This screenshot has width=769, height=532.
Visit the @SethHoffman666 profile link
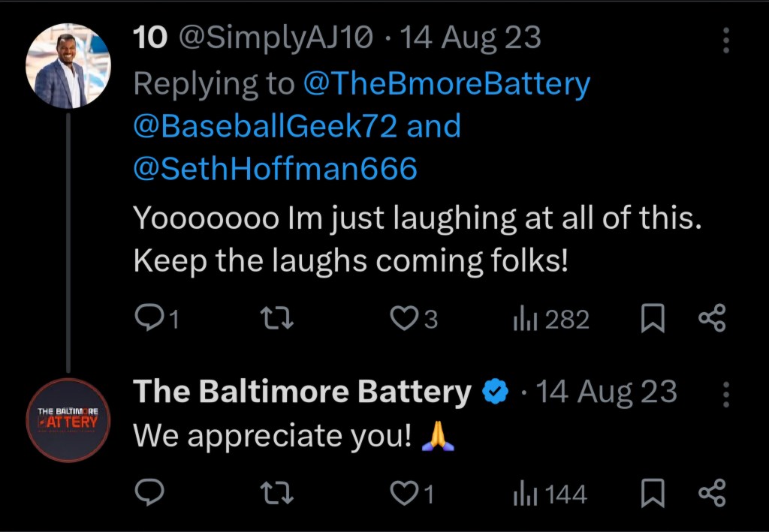[274, 169]
